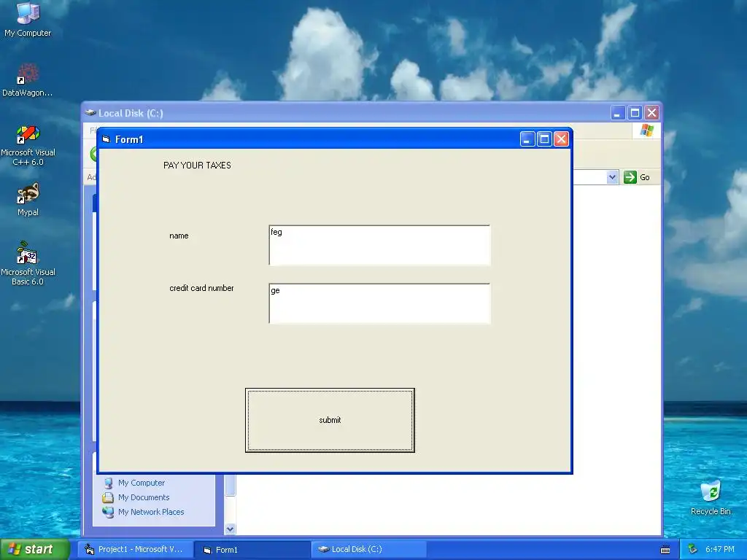Switch to Form1 taskbar button
747x560 pixels.
(x=252, y=550)
